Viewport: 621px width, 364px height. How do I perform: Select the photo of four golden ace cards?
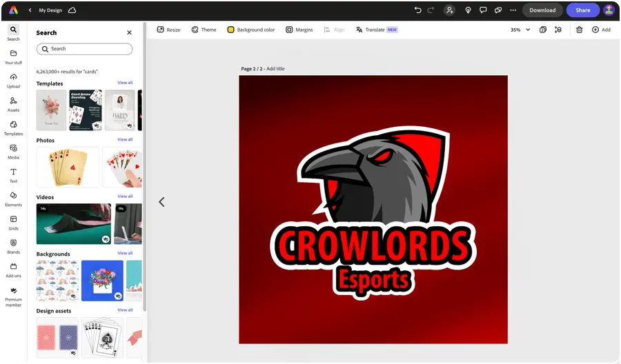(68, 167)
